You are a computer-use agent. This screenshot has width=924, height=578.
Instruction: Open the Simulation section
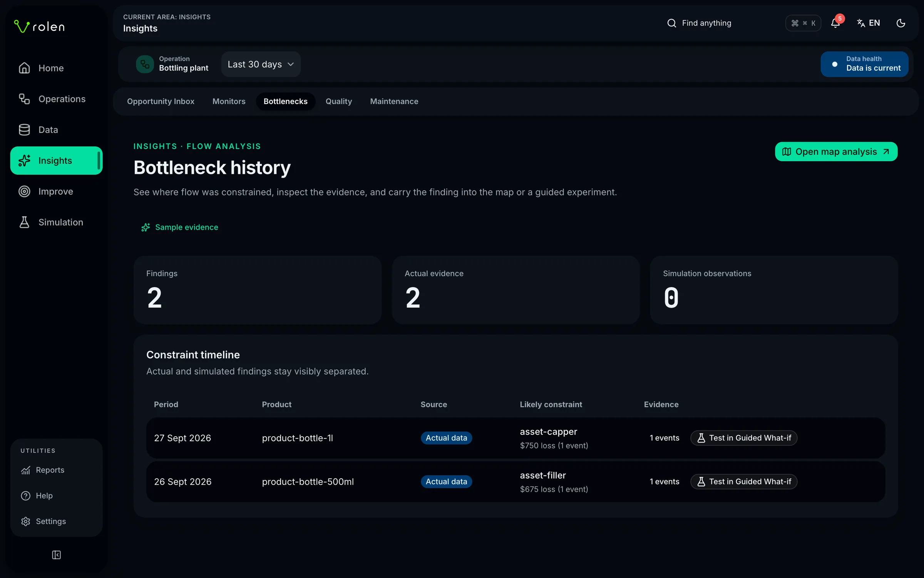pyautogui.click(x=56, y=222)
